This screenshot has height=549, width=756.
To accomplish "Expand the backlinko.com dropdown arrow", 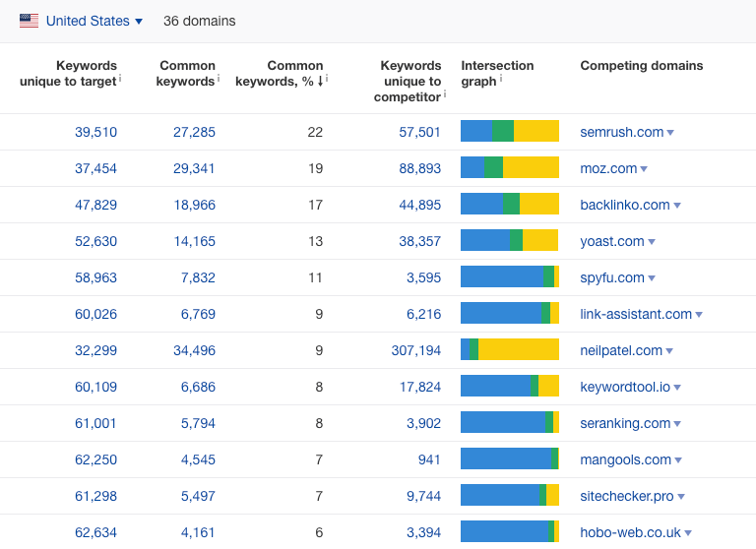I will tap(677, 206).
